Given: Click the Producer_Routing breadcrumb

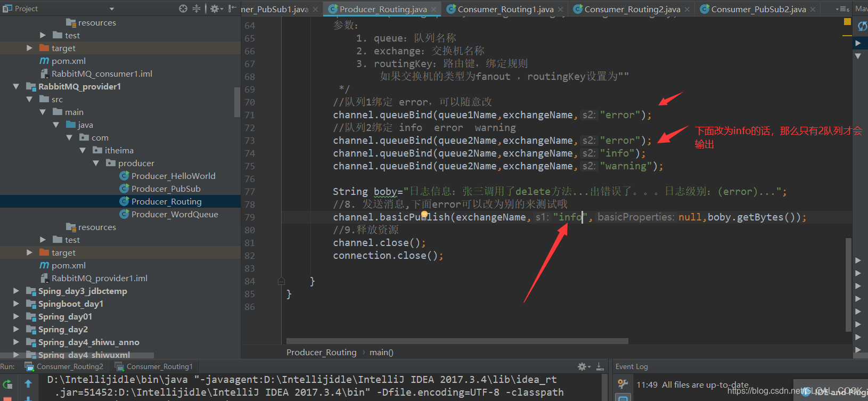Looking at the screenshot, I should pos(321,353).
